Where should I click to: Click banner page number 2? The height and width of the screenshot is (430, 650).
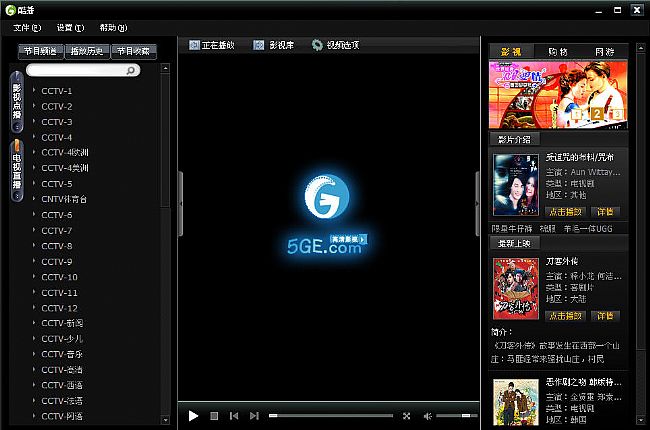coord(597,113)
